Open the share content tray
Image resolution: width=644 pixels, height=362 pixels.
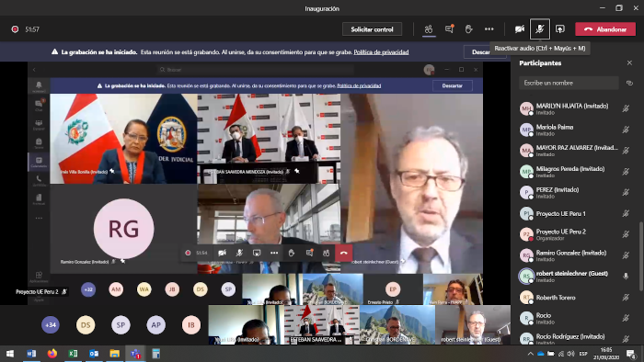559,29
